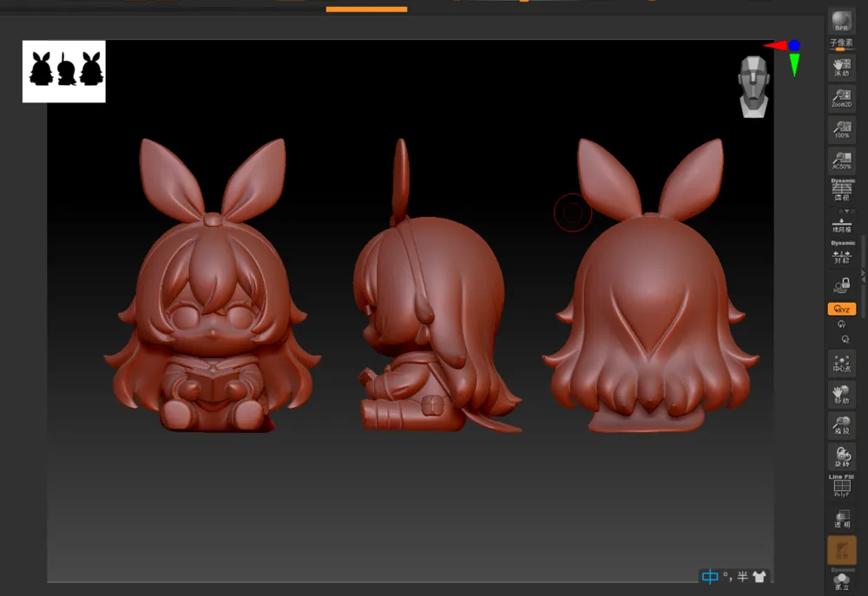This screenshot has height=596, width=868.
Task: Toggle the camera lock icon
Action: tap(842, 285)
